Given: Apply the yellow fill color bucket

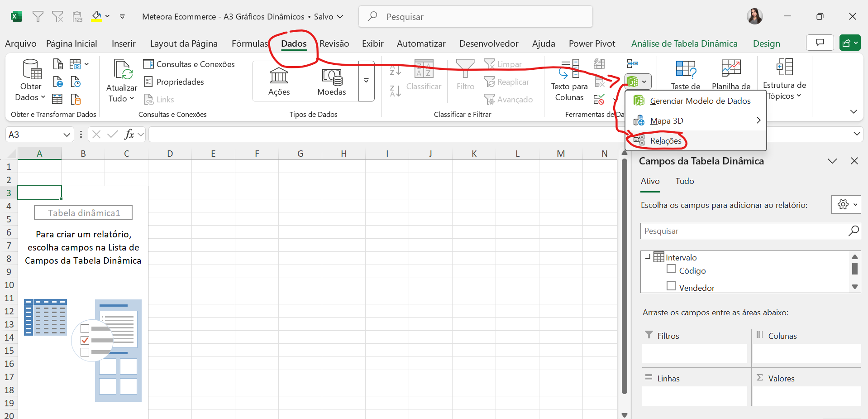Looking at the screenshot, I should pos(96,16).
